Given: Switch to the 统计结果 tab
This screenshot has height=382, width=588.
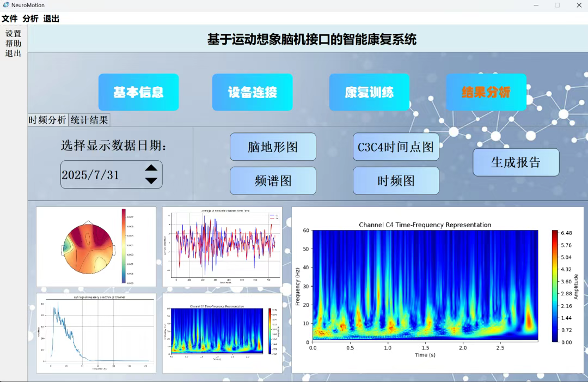Looking at the screenshot, I should pyautogui.click(x=88, y=120).
